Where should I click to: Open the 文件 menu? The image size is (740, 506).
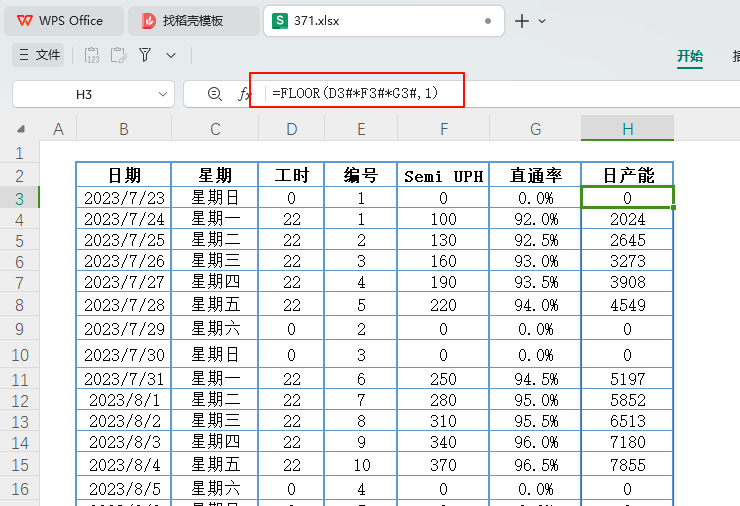pyautogui.click(x=38, y=55)
